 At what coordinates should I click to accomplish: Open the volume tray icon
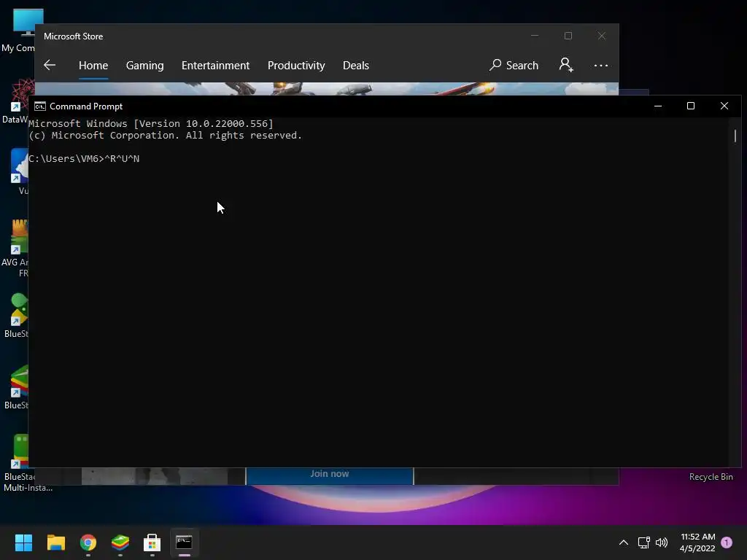point(662,542)
